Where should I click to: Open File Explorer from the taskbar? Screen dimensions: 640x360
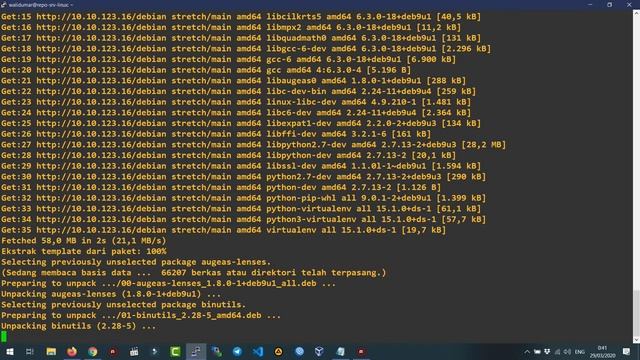(x=51, y=351)
